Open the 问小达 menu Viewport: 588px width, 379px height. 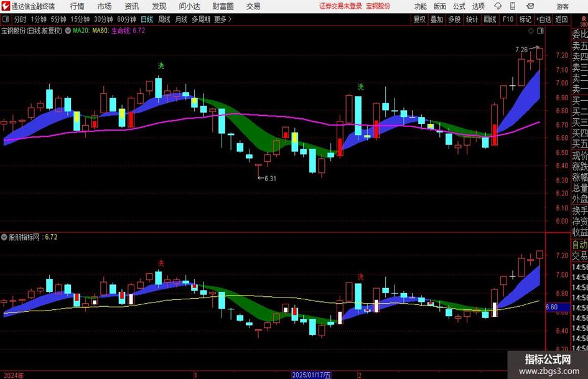pos(189,6)
